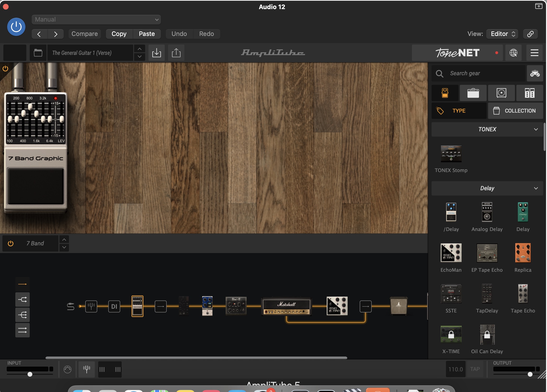Click the 7 Band Graphic pedal footswitch
547x392 pixels.
coord(36,186)
